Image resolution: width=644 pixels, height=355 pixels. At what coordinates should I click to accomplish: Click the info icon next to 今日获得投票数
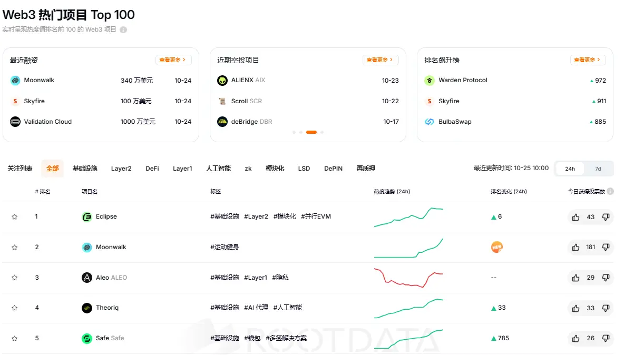(610, 191)
